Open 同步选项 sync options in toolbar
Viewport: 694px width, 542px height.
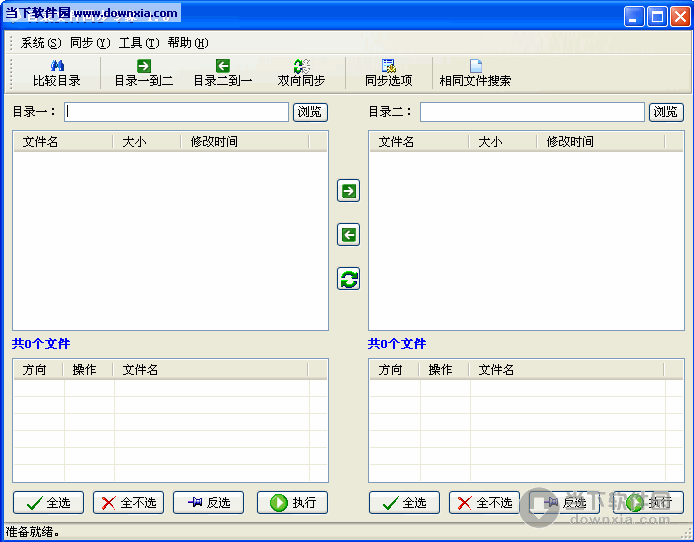pos(388,73)
